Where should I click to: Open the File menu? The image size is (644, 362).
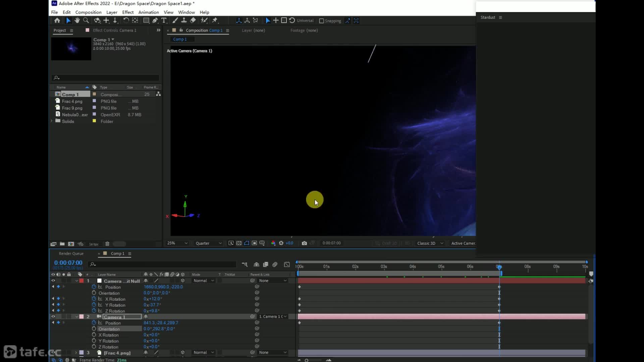pos(54,12)
